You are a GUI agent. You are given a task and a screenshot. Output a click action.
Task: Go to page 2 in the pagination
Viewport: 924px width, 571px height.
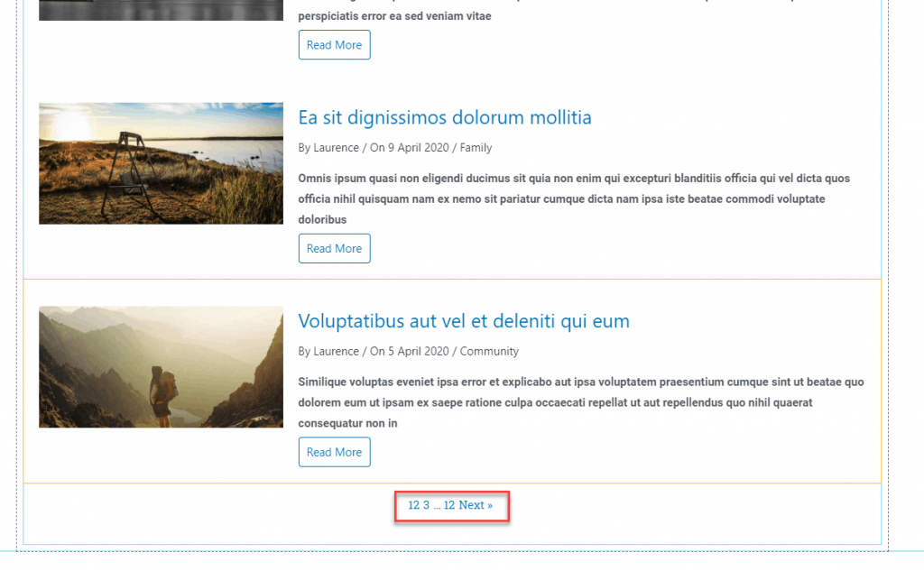coord(417,506)
